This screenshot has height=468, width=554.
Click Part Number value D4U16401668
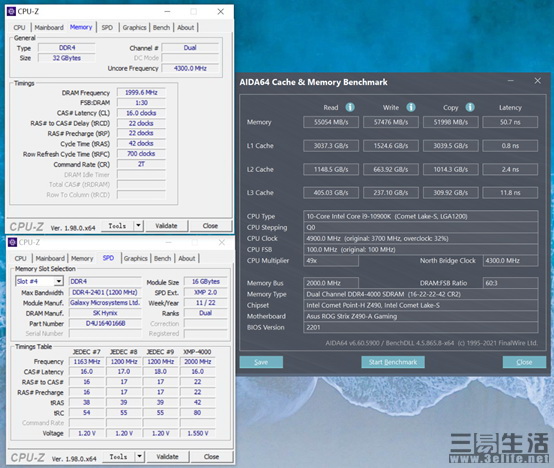[x=105, y=323]
